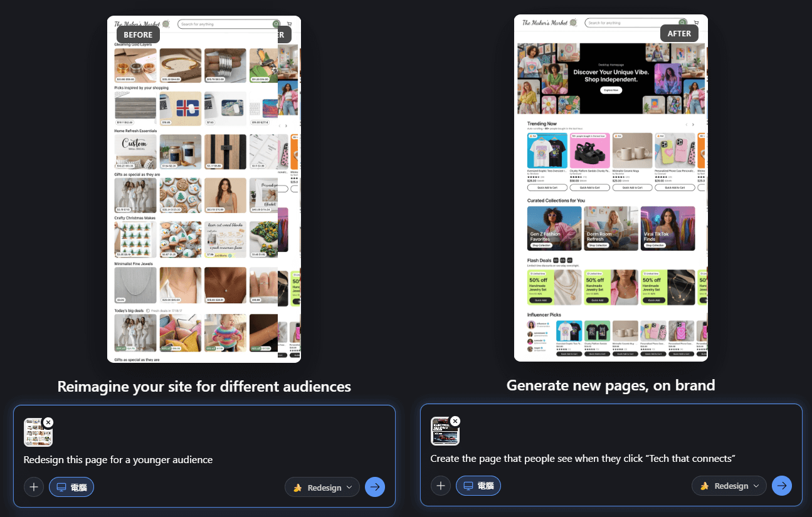The image size is (812, 517).
Task: Click the cart icon in the right preview header
Action: click(697, 23)
